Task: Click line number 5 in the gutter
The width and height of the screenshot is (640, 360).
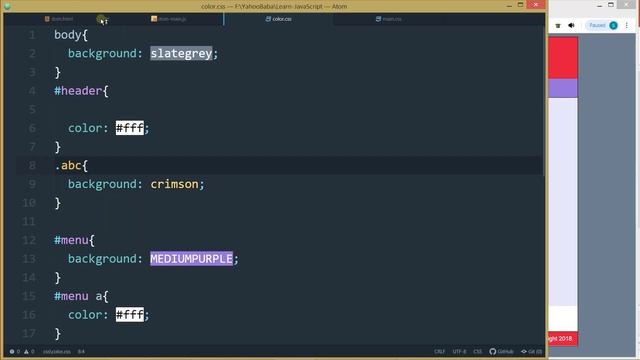Action: pos(32,109)
